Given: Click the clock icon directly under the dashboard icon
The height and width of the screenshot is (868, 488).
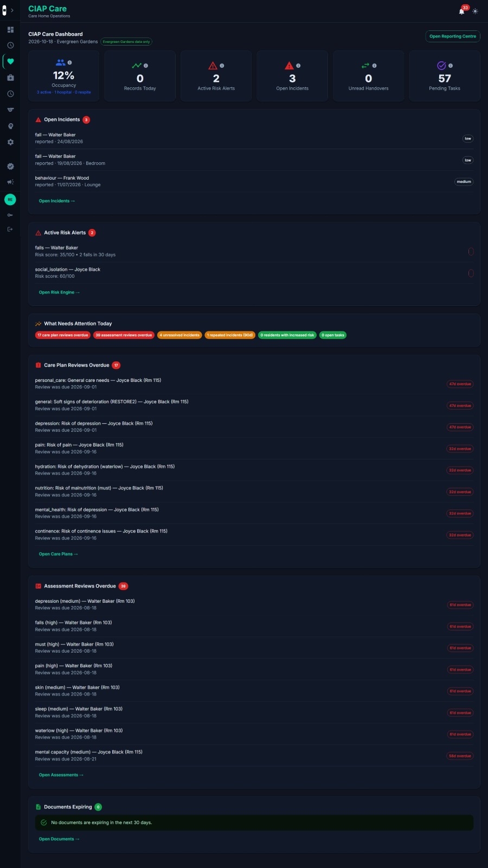Looking at the screenshot, I should tap(10, 46).
